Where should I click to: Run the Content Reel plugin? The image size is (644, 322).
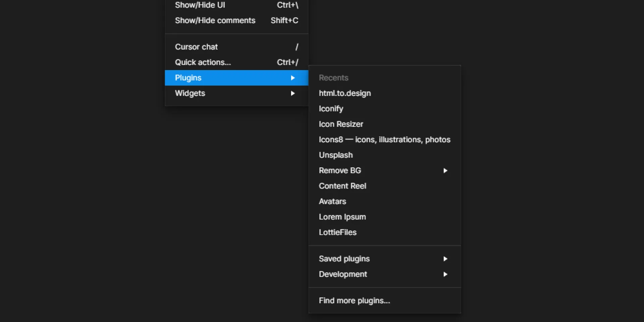click(x=385, y=186)
